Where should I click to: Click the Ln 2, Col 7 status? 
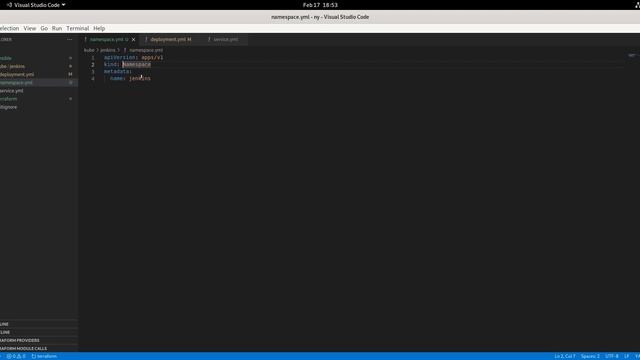(564, 356)
